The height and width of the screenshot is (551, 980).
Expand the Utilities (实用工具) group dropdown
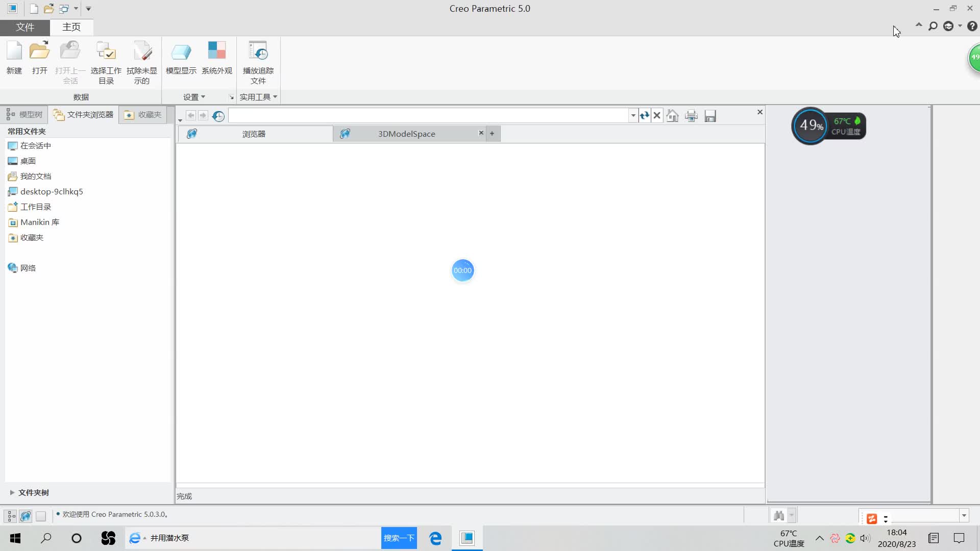258,97
